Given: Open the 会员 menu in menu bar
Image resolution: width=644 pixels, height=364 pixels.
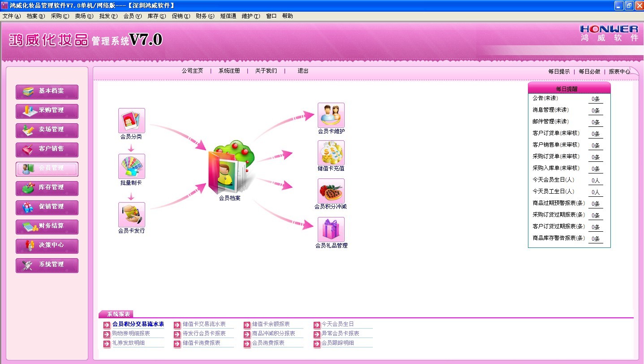Looking at the screenshot, I should click(x=132, y=16).
